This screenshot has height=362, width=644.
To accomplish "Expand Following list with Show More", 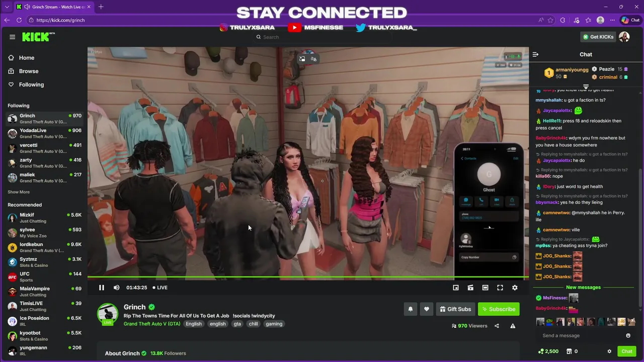I will coord(19,192).
